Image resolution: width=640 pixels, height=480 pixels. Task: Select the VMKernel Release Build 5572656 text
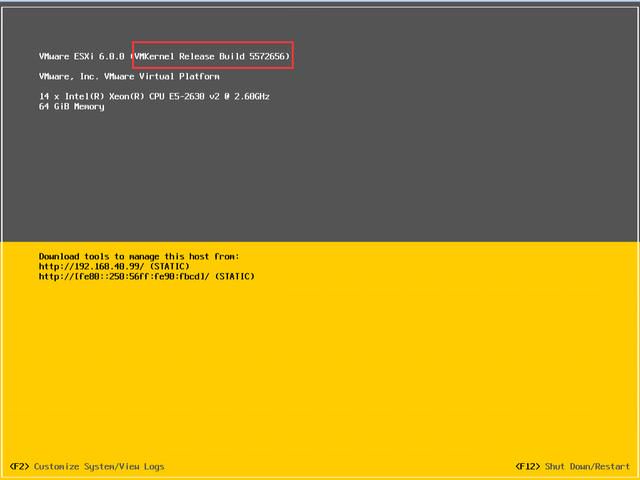tap(212, 56)
